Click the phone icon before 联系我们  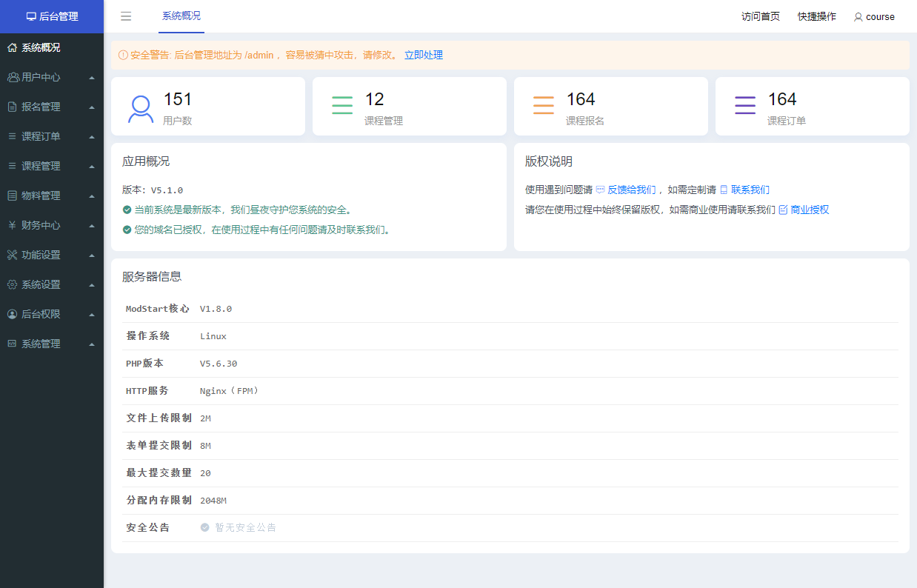724,190
